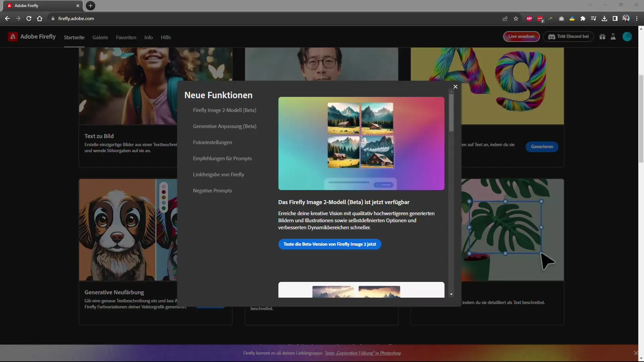Open the Galerie tab
The width and height of the screenshot is (644, 362).
click(100, 38)
